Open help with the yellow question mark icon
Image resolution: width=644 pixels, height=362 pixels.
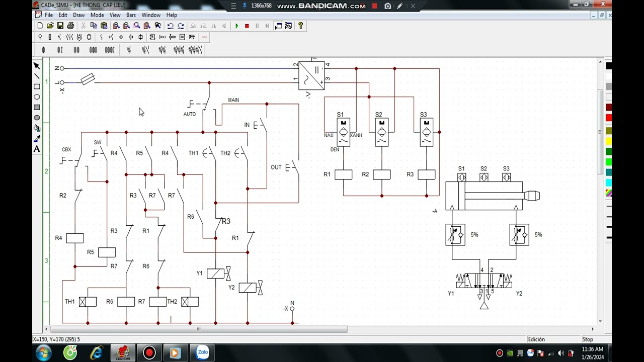click(x=300, y=26)
